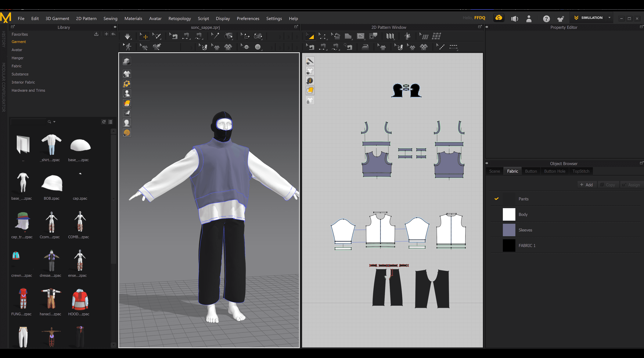Collapse the Library panel arrow
The width and height of the screenshot is (644, 358).
pyautogui.click(x=115, y=27)
